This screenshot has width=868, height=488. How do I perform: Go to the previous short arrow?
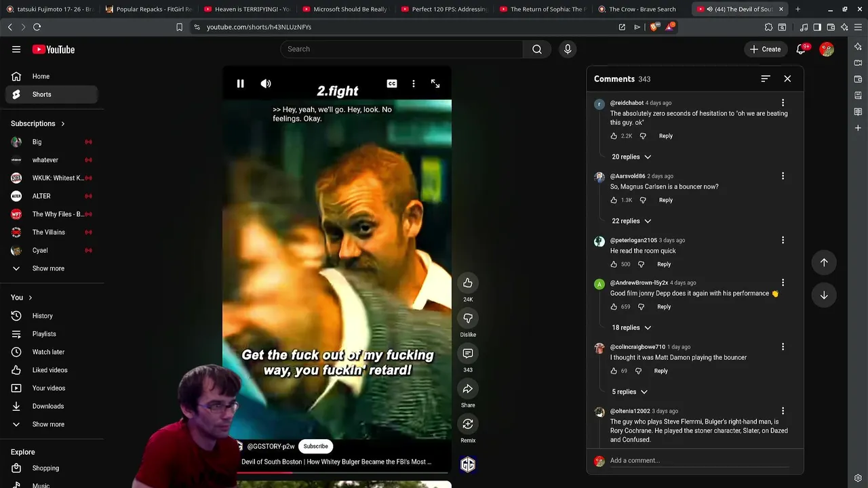[824, 262]
